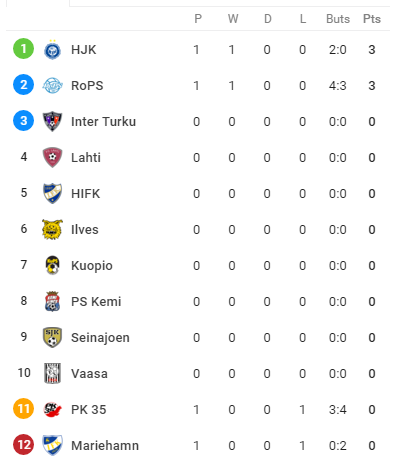Click the PS Kemi team badge

[52, 301]
